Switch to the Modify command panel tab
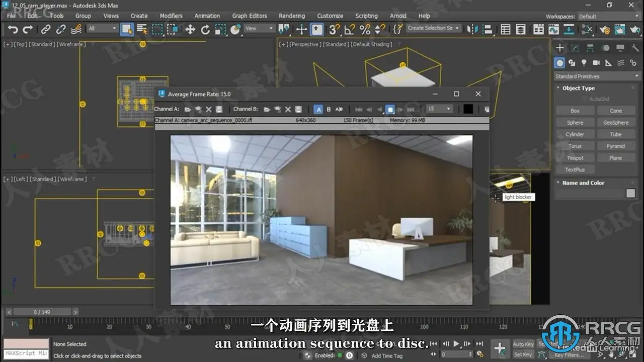644x362 pixels. tap(575, 48)
